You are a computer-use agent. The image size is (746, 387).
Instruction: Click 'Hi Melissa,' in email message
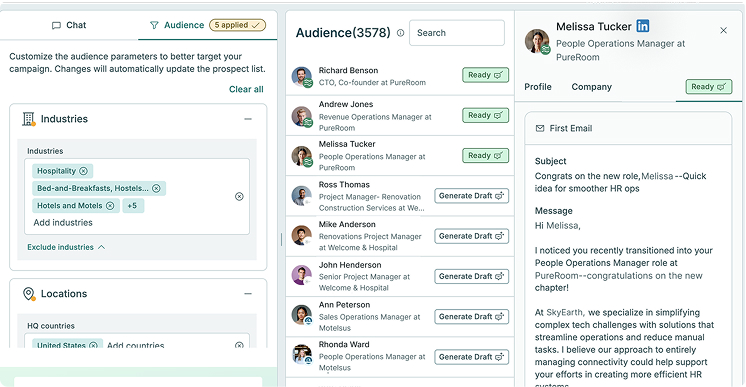pos(557,226)
